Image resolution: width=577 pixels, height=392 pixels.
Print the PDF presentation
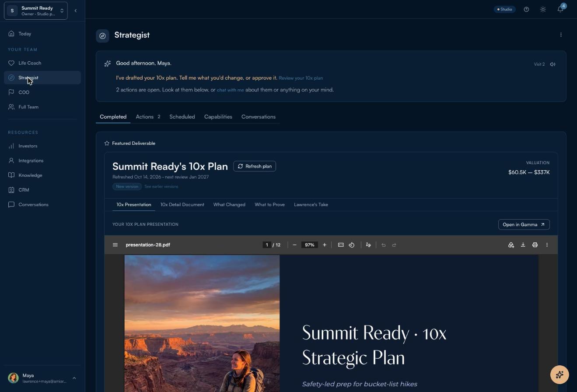click(535, 245)
